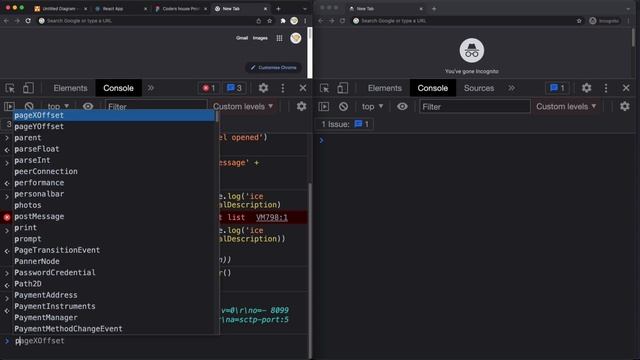Viewport: 640px width, 360px height.
Task: Open top context dropdown in right console
Action: tap(372, 107)
